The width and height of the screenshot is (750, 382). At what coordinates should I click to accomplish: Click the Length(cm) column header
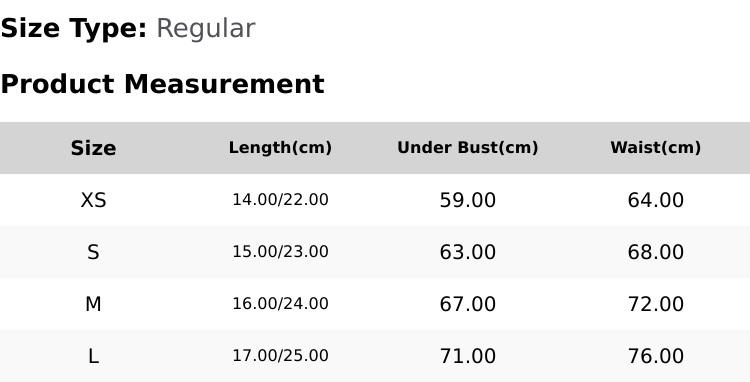click(x=280, y=148)
